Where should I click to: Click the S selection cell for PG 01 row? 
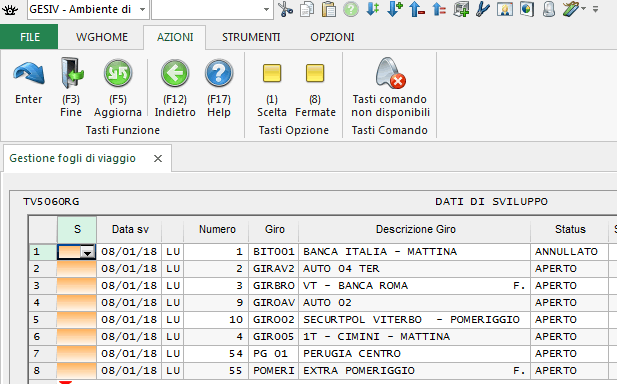[77, 354]
